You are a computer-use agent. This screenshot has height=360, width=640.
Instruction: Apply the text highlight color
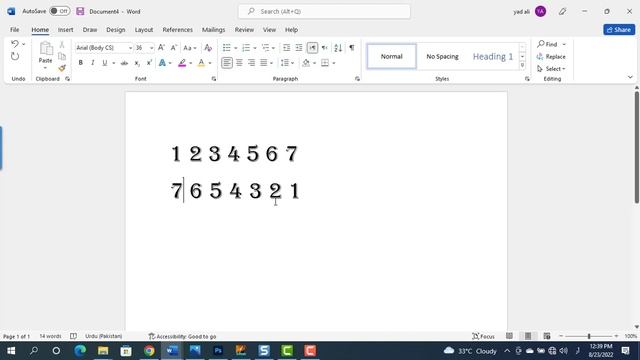tap(182, 63)
